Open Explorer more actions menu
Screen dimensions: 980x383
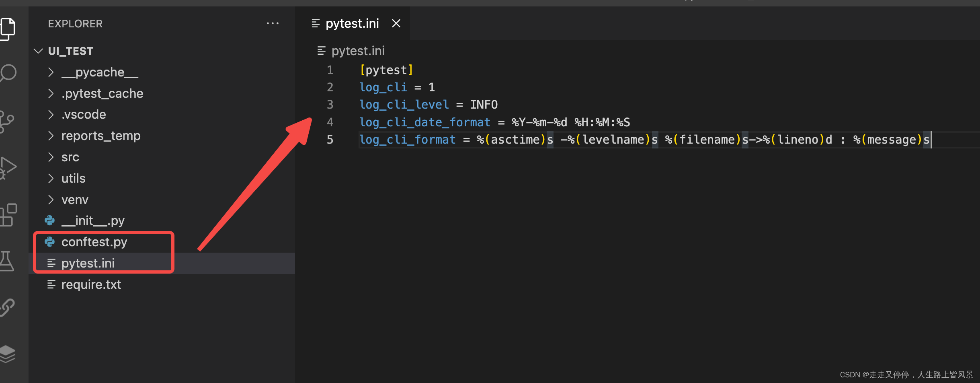[x=273, y=23]
